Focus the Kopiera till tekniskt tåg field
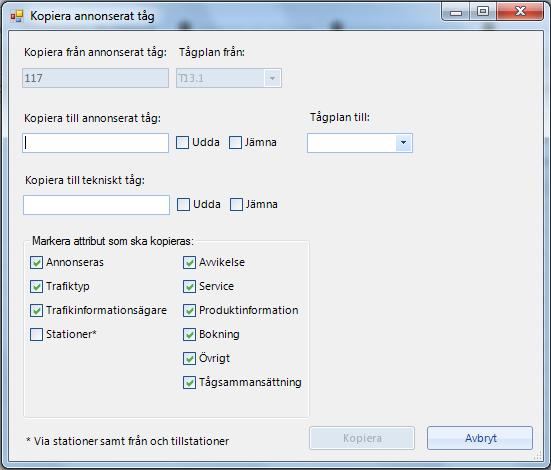This screenshot has width=551, height=470. tap(96, 205)
